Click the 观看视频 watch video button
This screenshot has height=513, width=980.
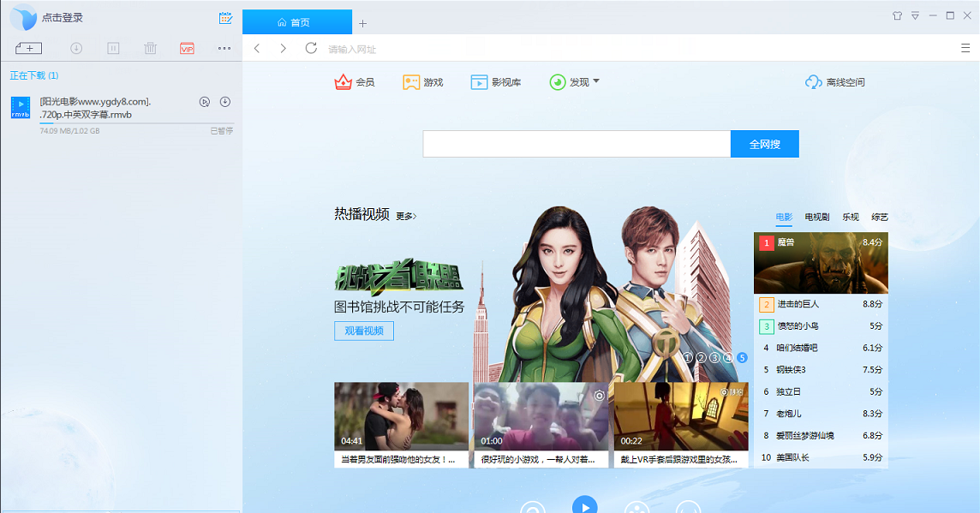pyautogui.click(x=363, y=331)
